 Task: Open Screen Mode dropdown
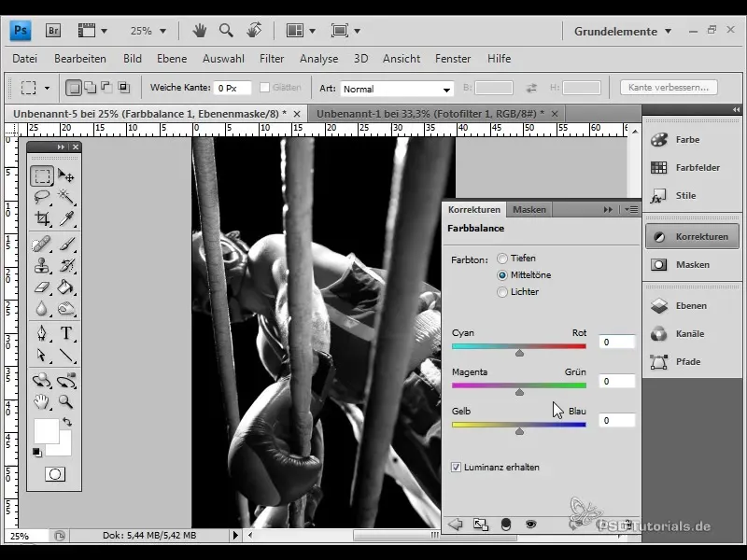(x=345, y=31)
